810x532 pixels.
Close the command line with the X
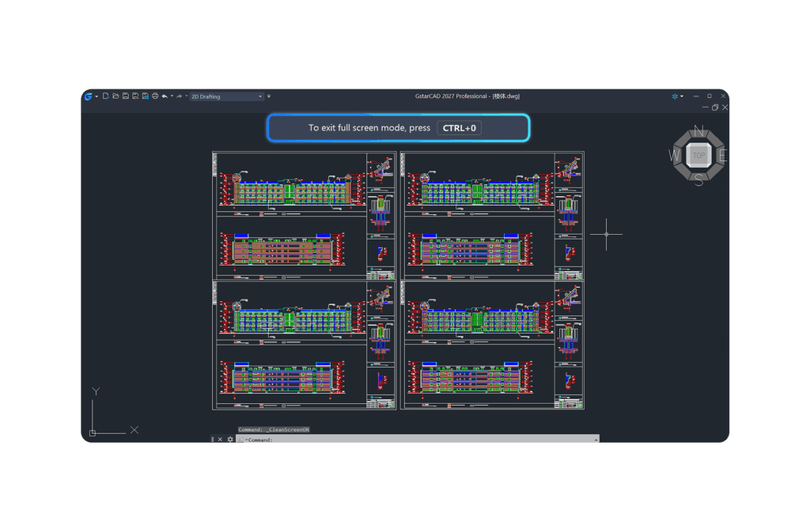click(x=220, y=440)
